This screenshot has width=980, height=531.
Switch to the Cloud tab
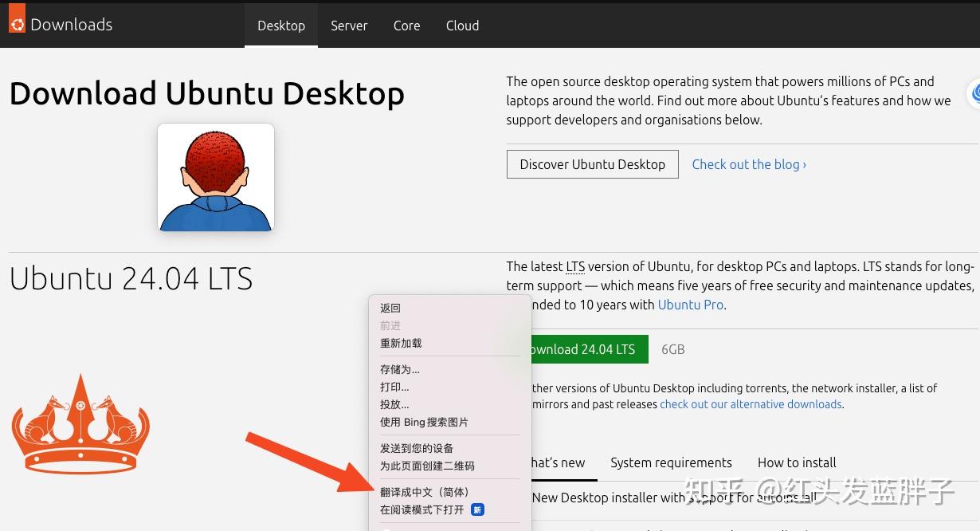click(462, 26)
